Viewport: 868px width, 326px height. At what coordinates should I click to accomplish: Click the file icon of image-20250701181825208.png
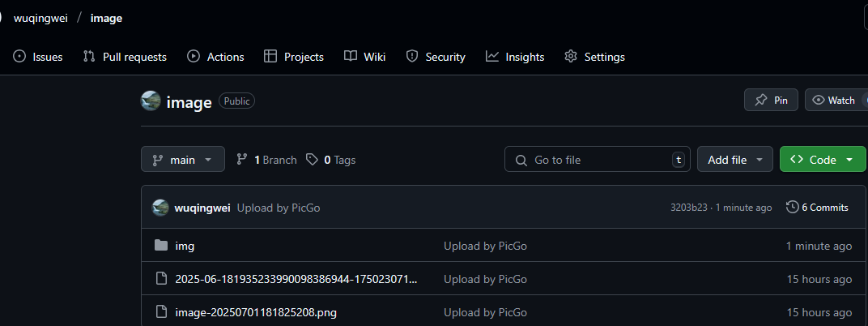pyautogui.click(x=161, y=311)
